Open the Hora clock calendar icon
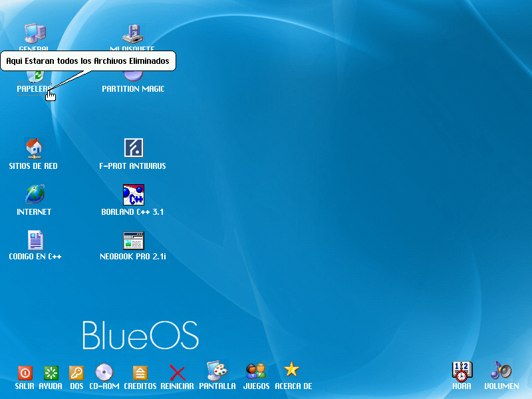The width and height of the screenshot is (532, 399). click(x=462, y=371)
